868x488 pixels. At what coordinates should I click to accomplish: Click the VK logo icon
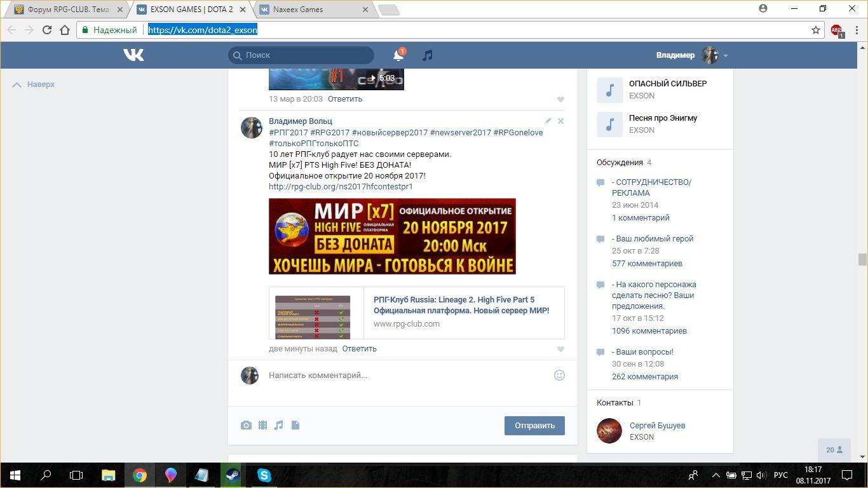pyautogui.click(x=133, y=55)
